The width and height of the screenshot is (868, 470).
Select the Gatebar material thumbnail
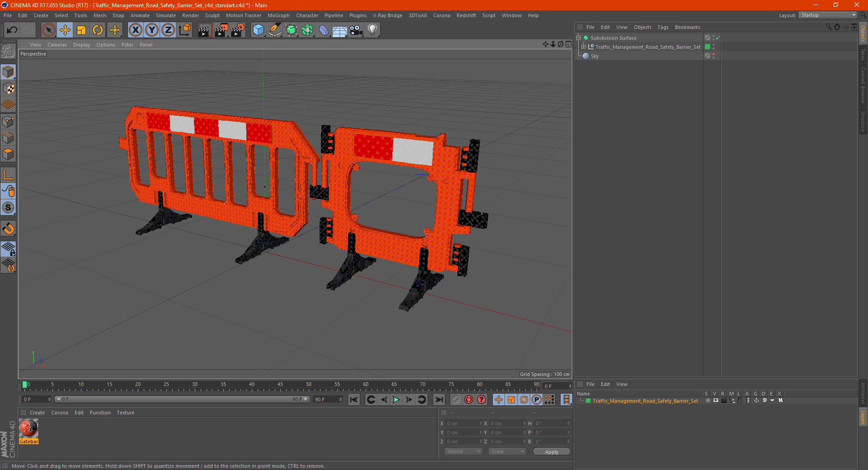[x=28, y=429]
